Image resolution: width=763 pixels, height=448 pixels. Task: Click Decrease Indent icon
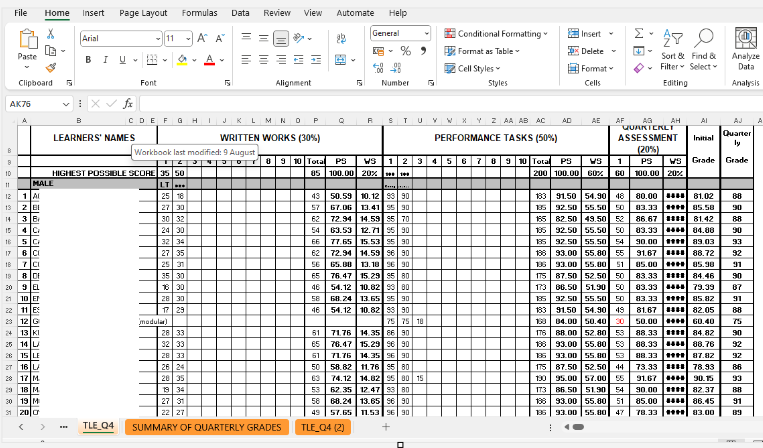(x=298, y=59)
